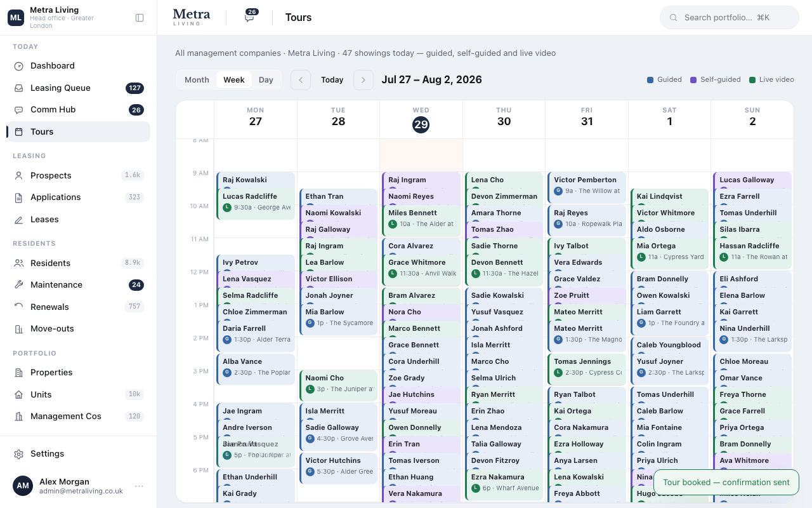Open Miles Bennett 10a Alder tour

421,220
